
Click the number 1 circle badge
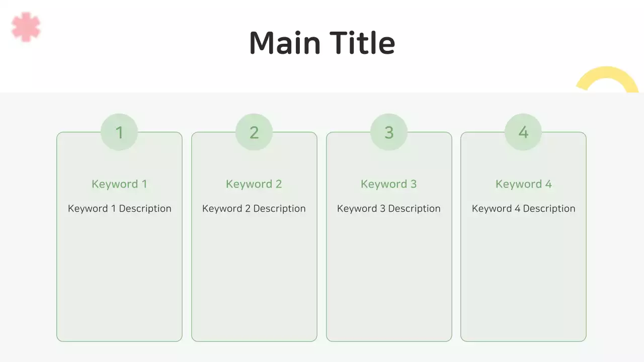pyautogui.click(x=119, y=132)
